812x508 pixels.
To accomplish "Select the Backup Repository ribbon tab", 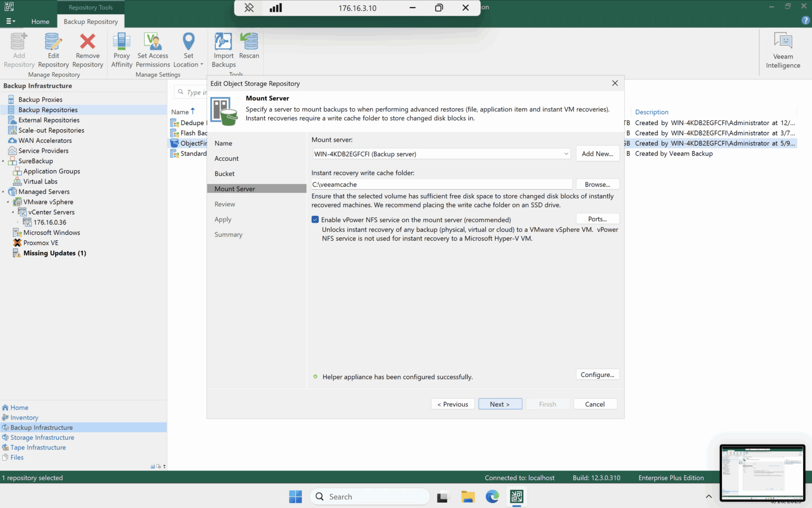I will click(x=91, y=21).
